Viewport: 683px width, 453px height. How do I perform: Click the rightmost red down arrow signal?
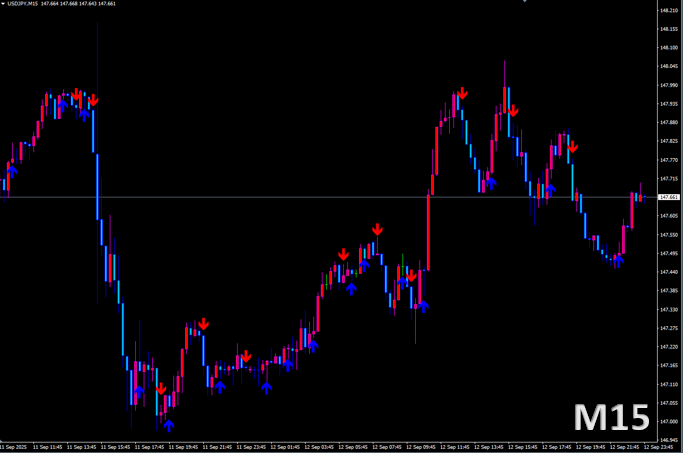click(573, 148)
